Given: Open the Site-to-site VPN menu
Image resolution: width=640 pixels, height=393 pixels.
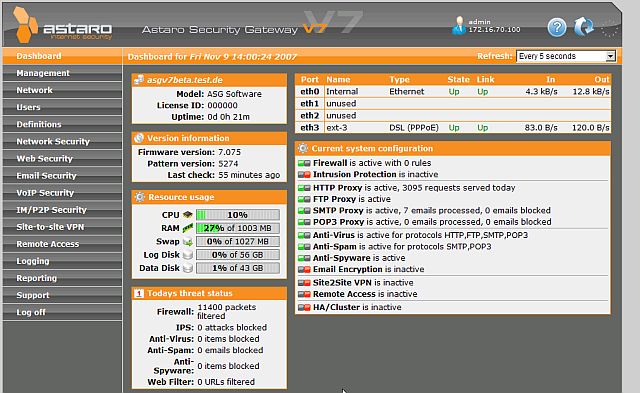Looking at the screenshot, I should [x=62, y=227].
